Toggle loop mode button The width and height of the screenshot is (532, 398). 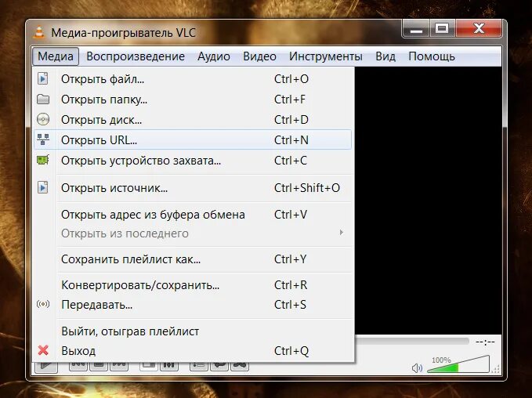point(219,366)
